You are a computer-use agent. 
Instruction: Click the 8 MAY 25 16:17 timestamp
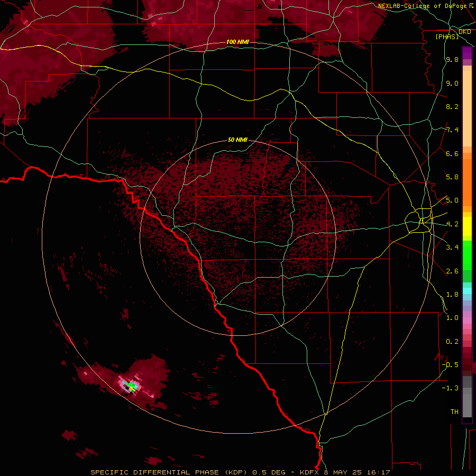[x=357, y=472]
